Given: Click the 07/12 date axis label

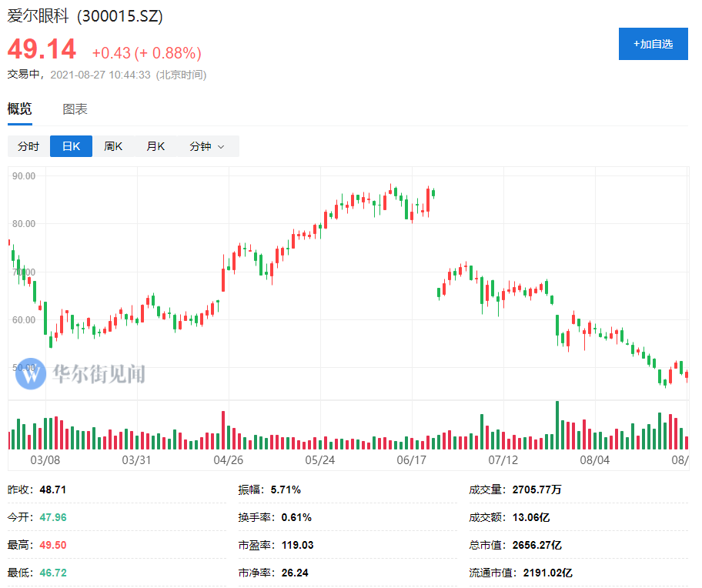Looking at the screenshot, I should [503, 460].
